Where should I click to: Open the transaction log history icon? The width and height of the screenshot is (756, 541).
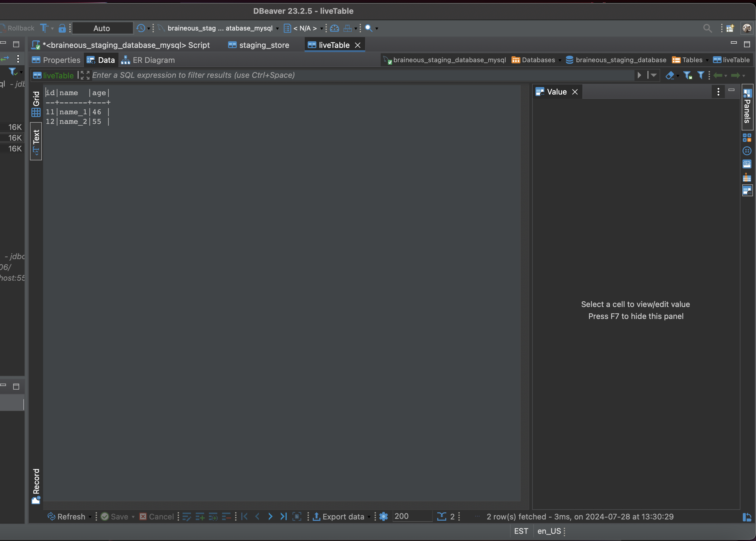141,28
